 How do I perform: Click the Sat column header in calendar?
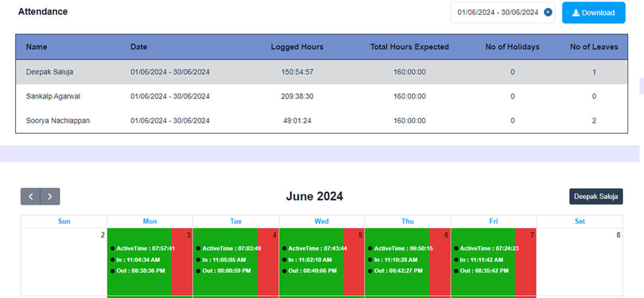tap(580, 221)
